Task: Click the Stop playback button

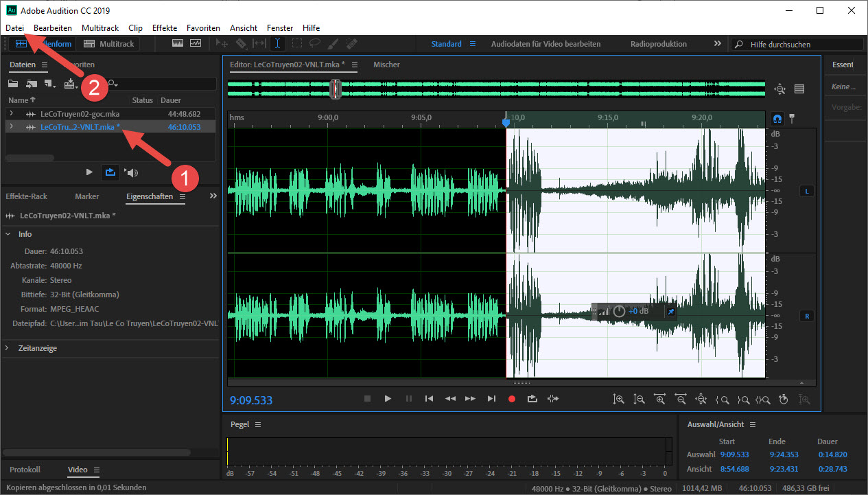Action: (x=367, y=398)
